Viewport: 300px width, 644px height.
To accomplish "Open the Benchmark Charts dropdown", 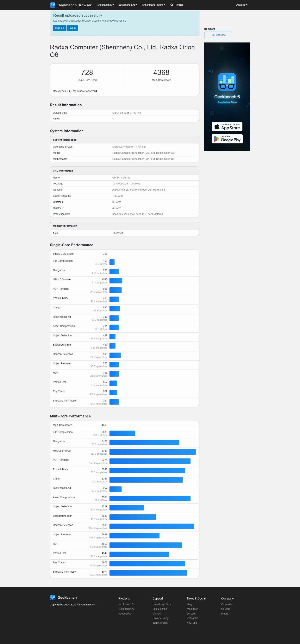I will (x=153, y=5).
